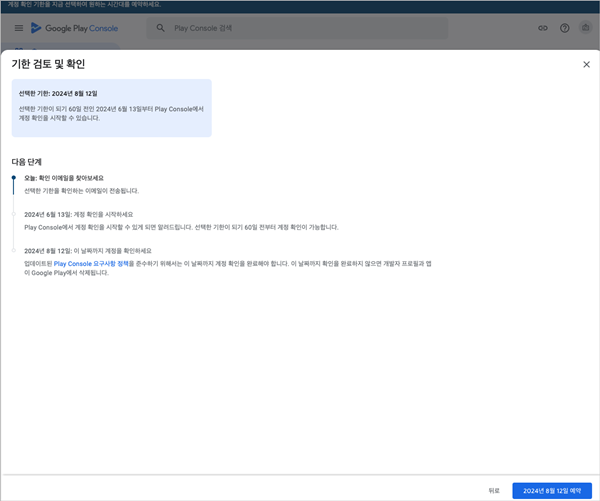Focus the Play Console 검색 field
Image resolution: width=600 pixels, height=501 pixels.
coord(297,28)
